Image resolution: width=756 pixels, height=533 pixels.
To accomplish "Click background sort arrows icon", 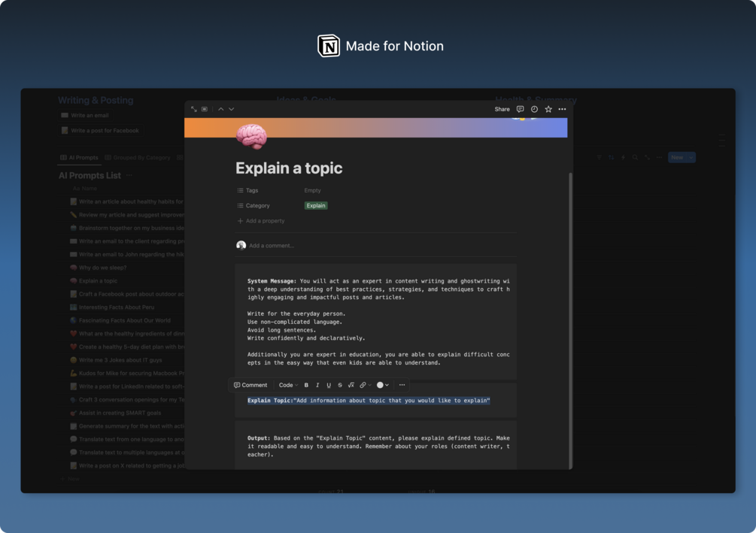I will tap(611, 158).
